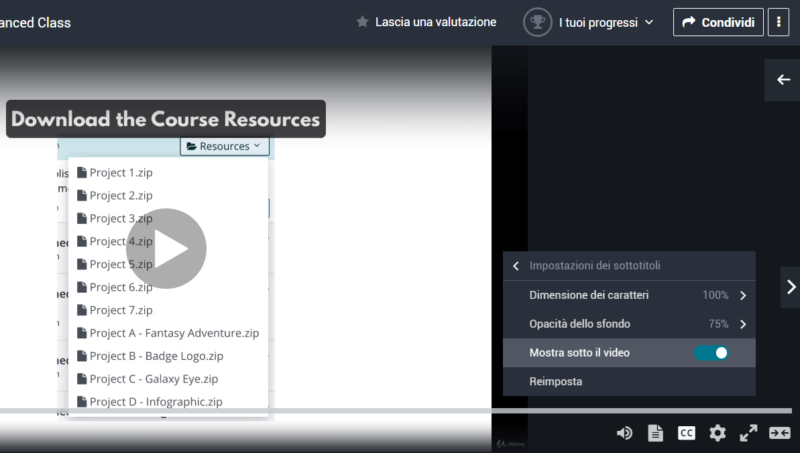Toggle the Mostra sotto il video switch
Image resolution: width=800 pixels, height=453 pixels.
coord(711,353)
